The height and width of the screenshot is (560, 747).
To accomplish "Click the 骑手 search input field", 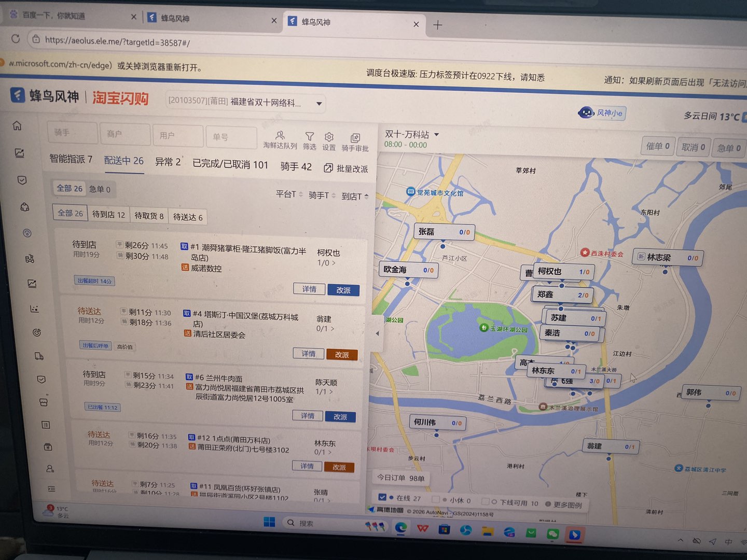I will (72, 133).
